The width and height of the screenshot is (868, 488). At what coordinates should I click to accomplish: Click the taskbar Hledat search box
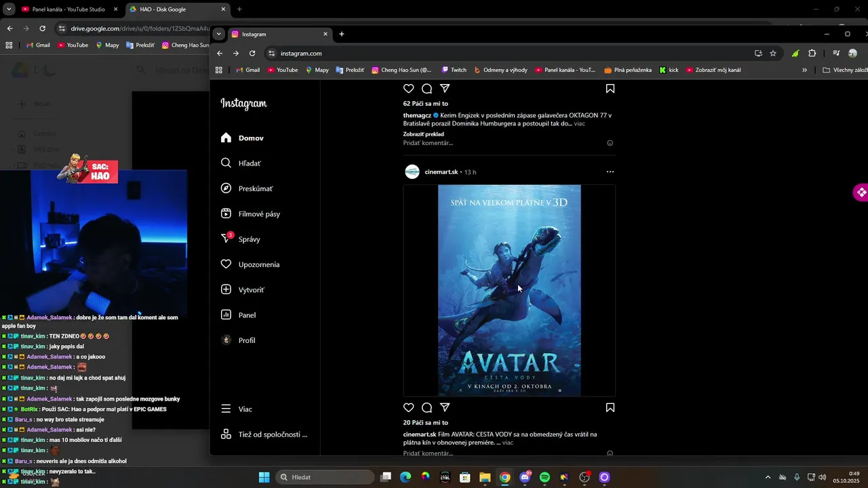point(325,477)
